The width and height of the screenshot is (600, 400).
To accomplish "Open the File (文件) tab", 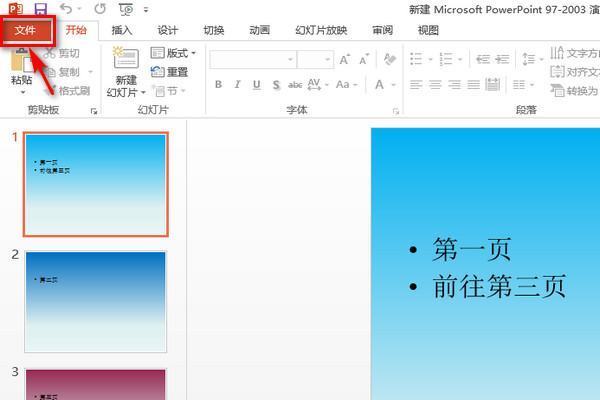I will click(x=25, y=30).
